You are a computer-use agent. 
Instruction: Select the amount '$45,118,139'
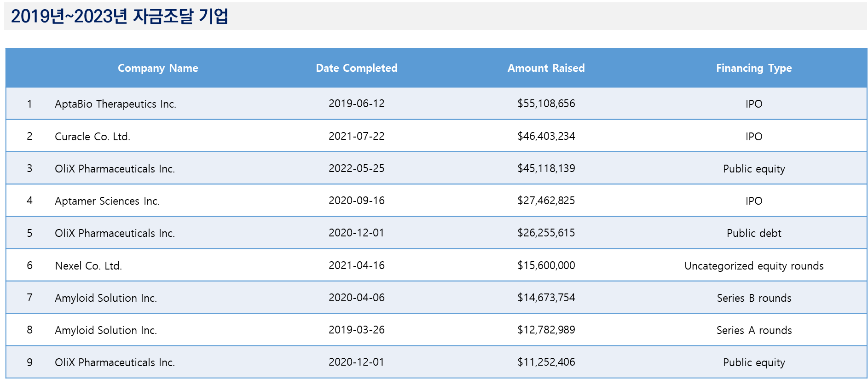[x=546, y=168]
